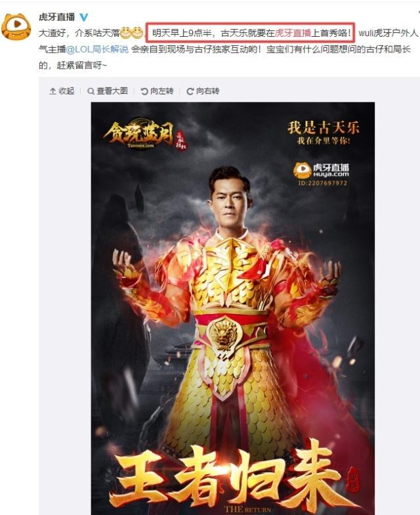Open the 虎牙直播 link in the post text
The image size is (420, 515).
tap(293, 33)
